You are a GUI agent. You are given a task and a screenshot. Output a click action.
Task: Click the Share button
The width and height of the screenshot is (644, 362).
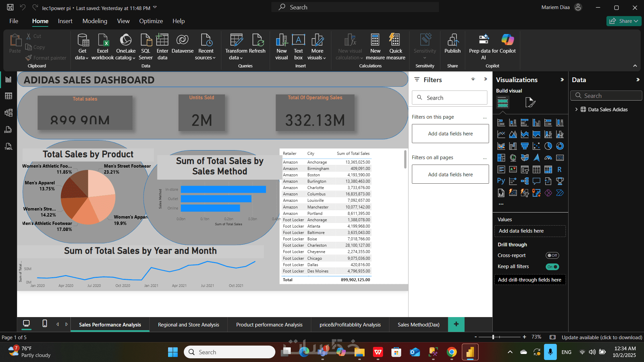click(x=624, y=21)
